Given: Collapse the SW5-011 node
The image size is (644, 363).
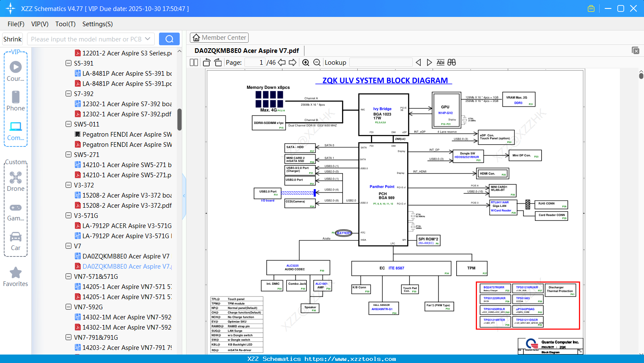Looking at the screenshot, I should click(x=69, y=124).
